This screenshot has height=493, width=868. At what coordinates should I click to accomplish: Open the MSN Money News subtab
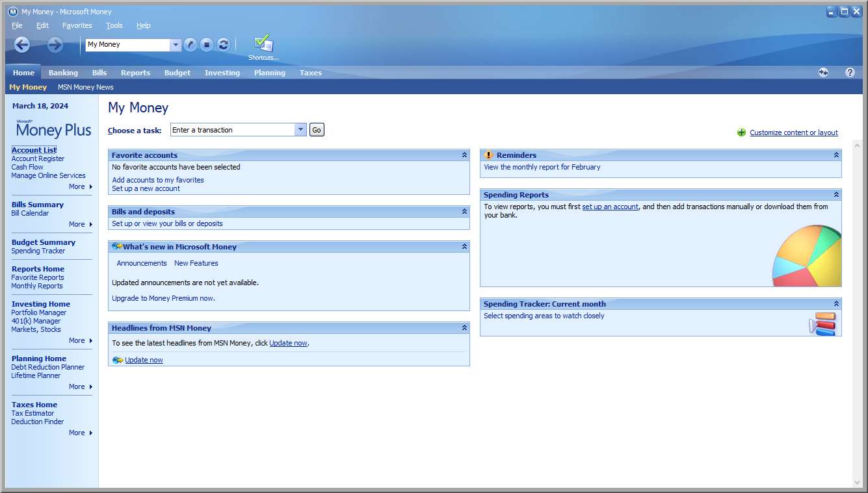pos(86,87)
